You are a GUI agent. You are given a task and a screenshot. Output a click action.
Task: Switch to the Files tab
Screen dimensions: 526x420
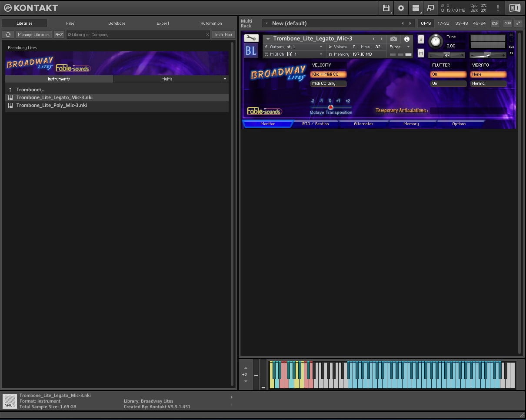70,23
